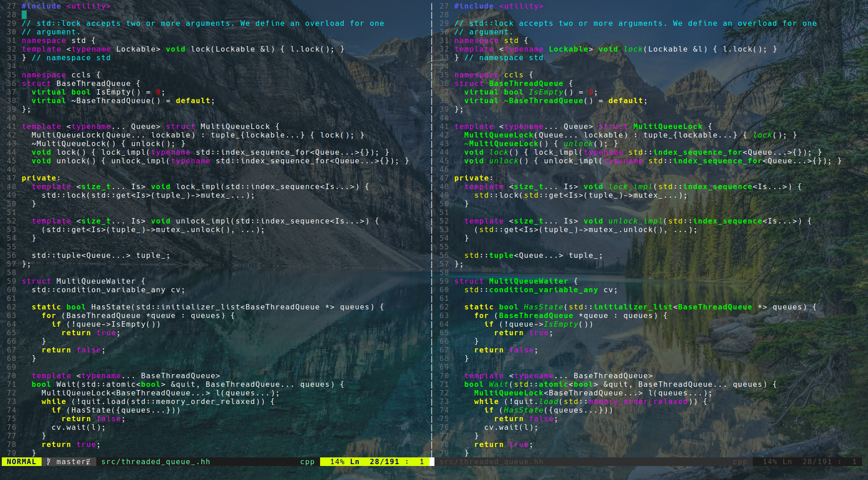Click the 14% indicator in active statusline
The image size is (868, 480).
point(337,461)
